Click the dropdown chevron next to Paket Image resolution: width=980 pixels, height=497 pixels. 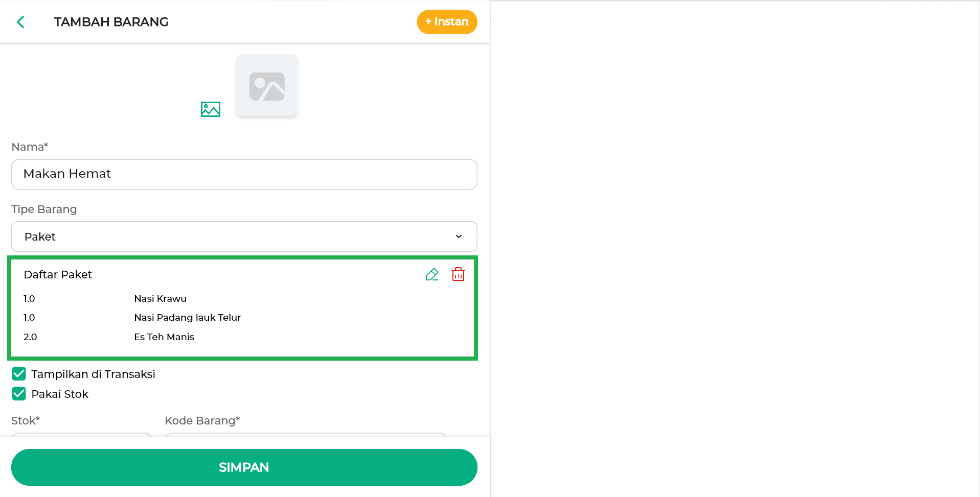pos(459,236)
